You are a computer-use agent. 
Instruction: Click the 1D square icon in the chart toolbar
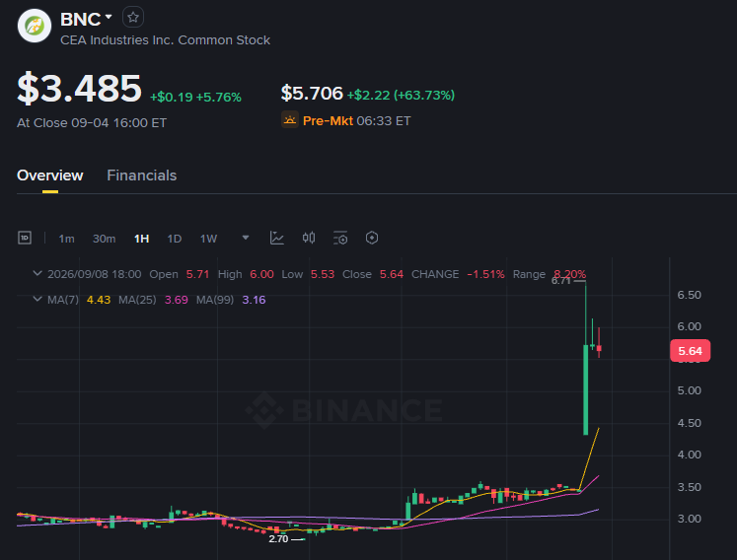[25, 238]
